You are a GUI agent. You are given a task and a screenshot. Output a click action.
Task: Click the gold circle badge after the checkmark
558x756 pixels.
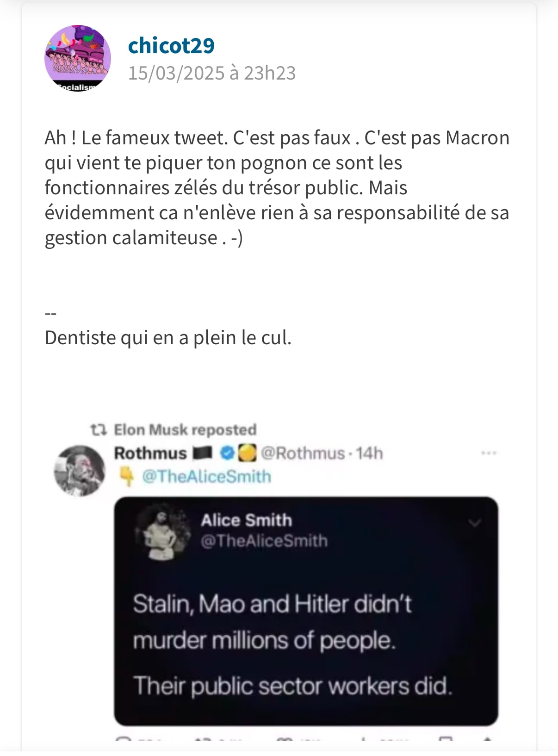click(x=247, y=453)
